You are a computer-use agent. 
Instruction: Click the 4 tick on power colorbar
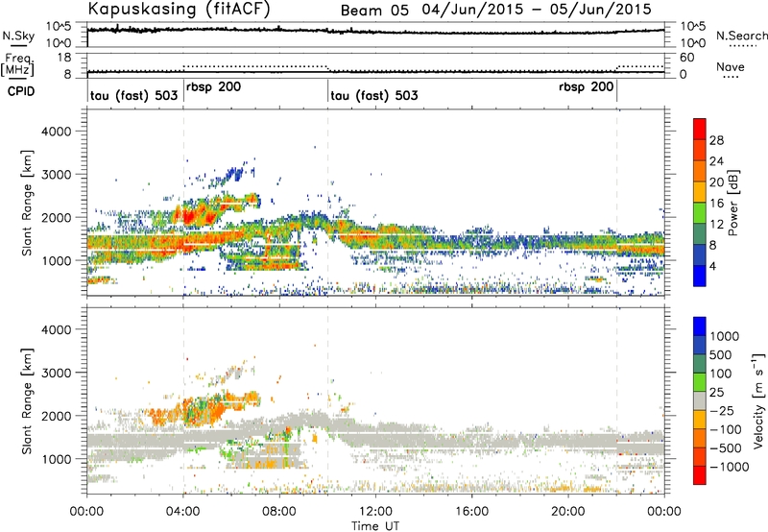pos(712,266)
